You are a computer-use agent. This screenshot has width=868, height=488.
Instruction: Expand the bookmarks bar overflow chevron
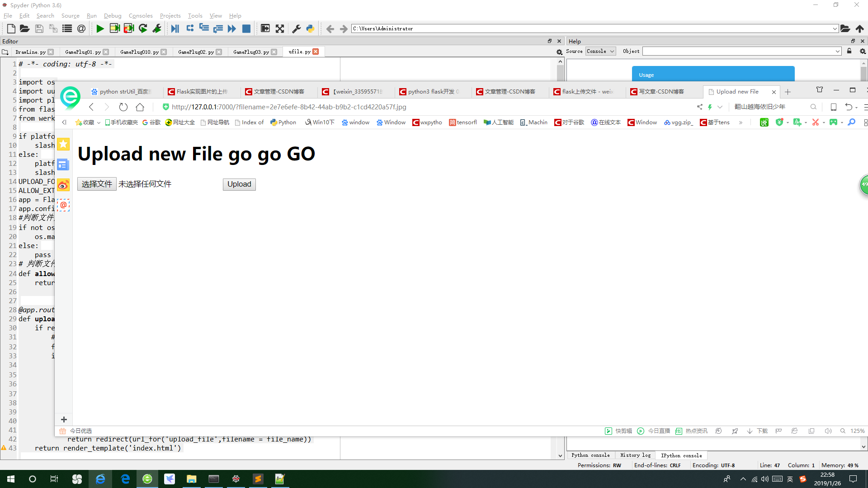[741, 122]
